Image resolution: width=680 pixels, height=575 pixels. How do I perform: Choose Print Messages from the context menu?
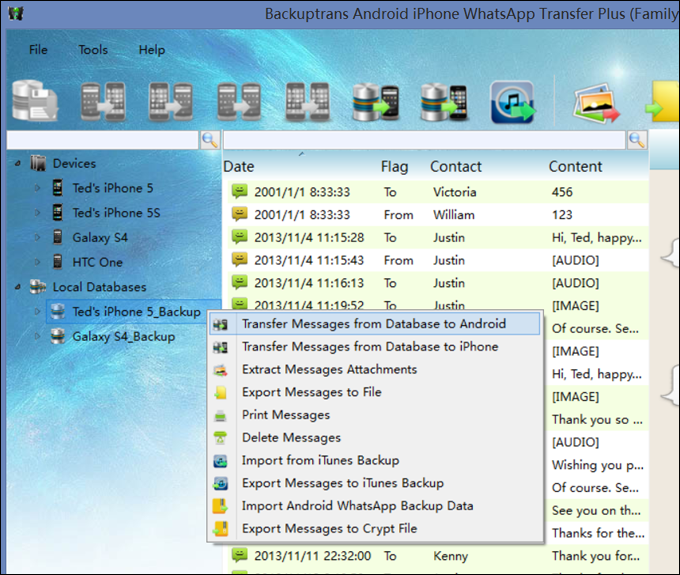pyautogui.click(x=375, y=415)
